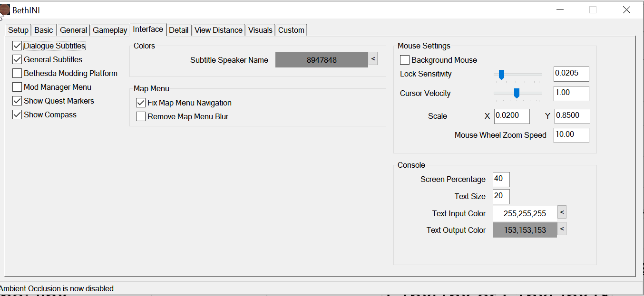This screenshot has width=644, height=296.
Task: Open the Setup tab
Action: coord(19,30)
